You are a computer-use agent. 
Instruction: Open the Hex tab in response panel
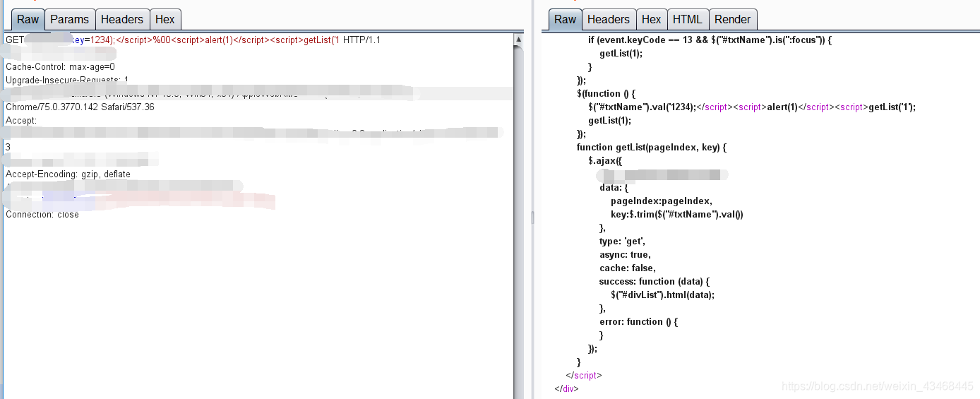[x=652, y=20]
